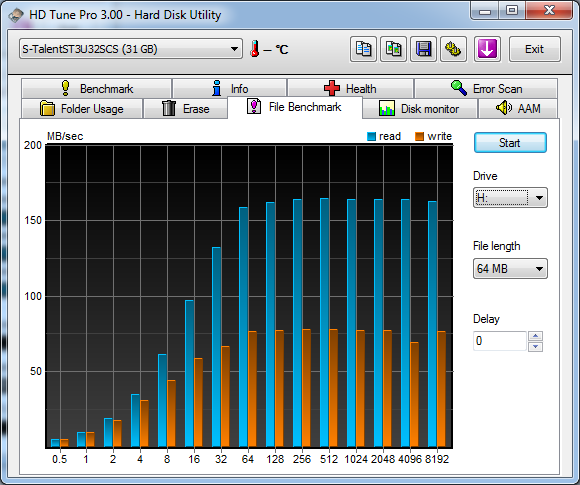Open the Health tab with red cross
This screenshot has width=580, height=485.
[350, 88]
